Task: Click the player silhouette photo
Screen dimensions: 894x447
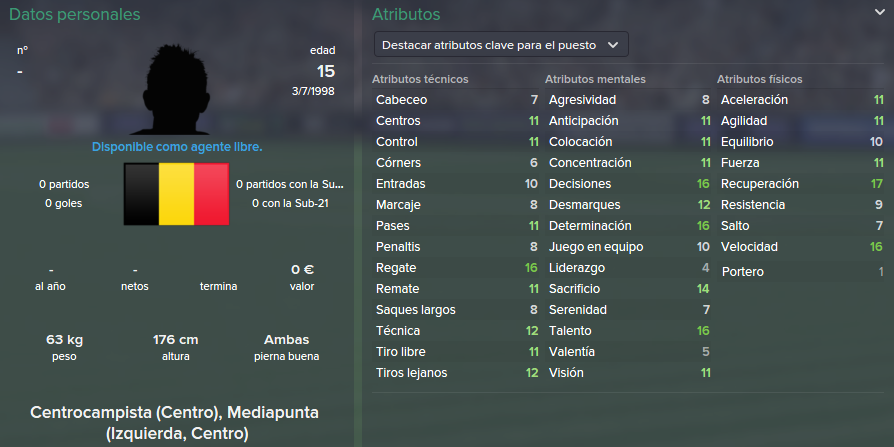Action: click(178, 88)
